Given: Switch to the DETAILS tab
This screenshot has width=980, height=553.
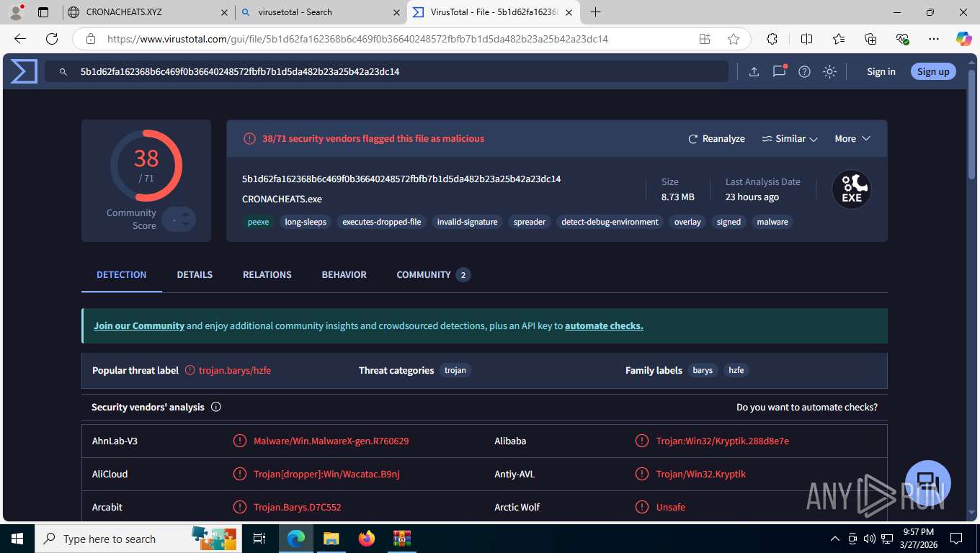Looking at the screenshot, I should click(195, 274).
